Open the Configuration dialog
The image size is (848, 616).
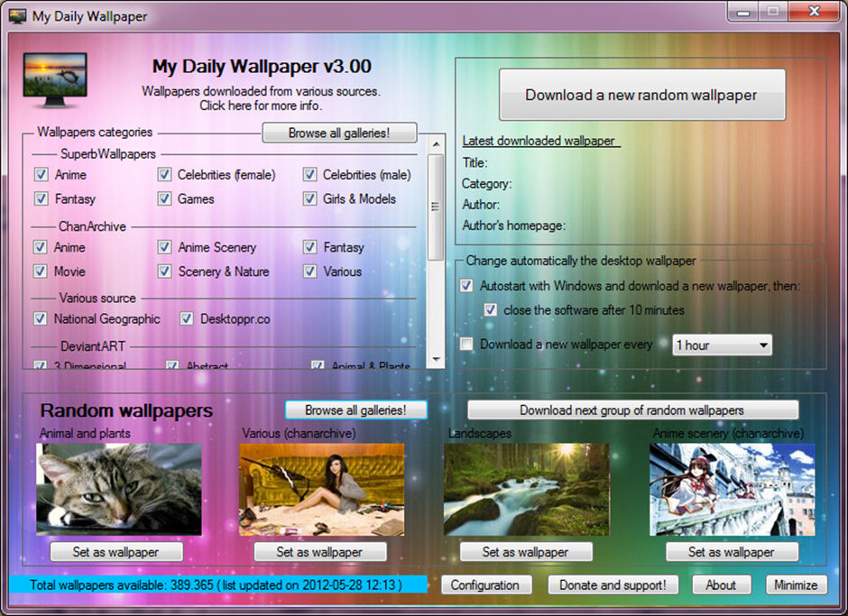(485, 584)
